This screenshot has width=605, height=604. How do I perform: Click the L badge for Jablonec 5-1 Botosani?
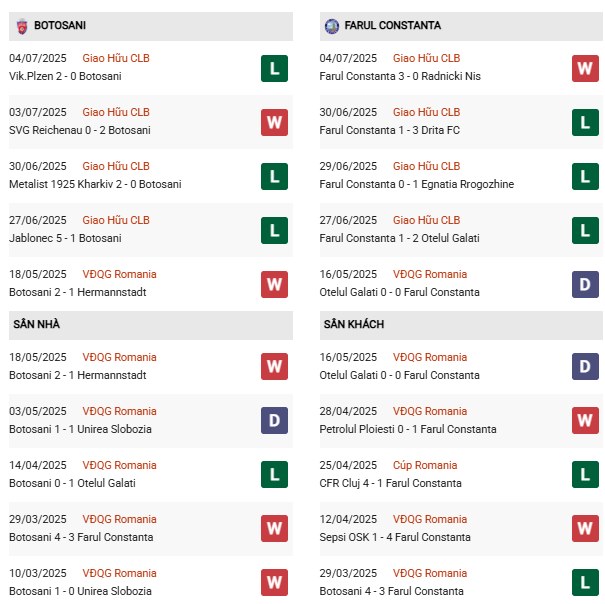click(x=274, y=230)
